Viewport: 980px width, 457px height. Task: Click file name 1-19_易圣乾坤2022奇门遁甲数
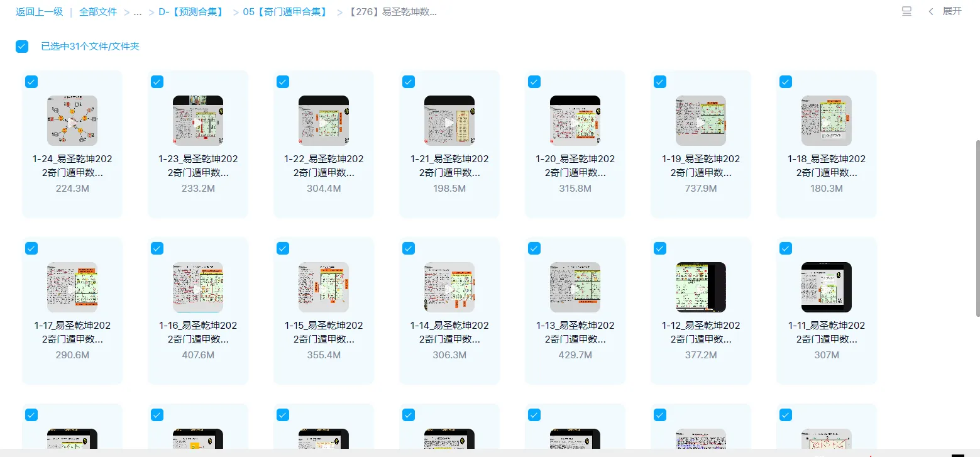701,165
